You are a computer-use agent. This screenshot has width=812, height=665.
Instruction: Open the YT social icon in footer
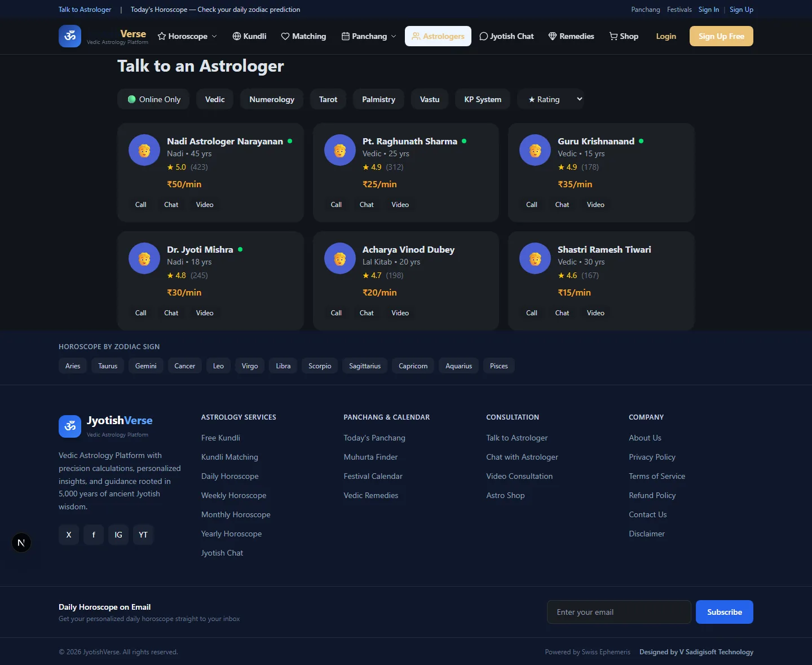pyautogui.click(x=143, y=535)
